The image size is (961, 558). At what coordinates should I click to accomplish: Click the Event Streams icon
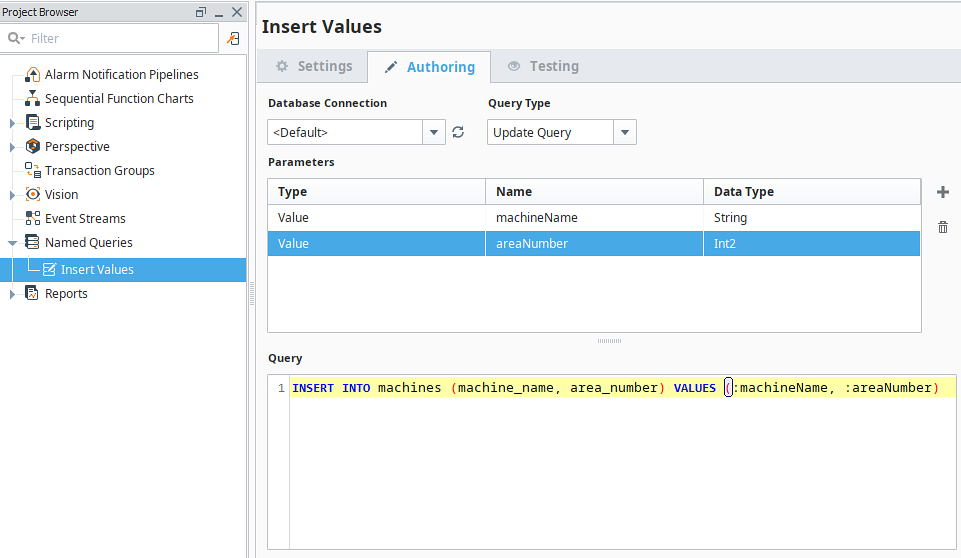32,218
